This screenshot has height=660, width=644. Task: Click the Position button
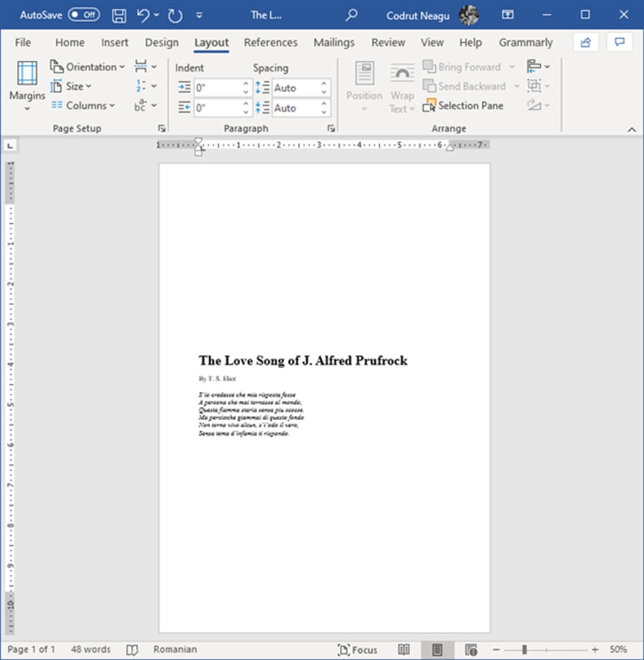pos(364,87)
